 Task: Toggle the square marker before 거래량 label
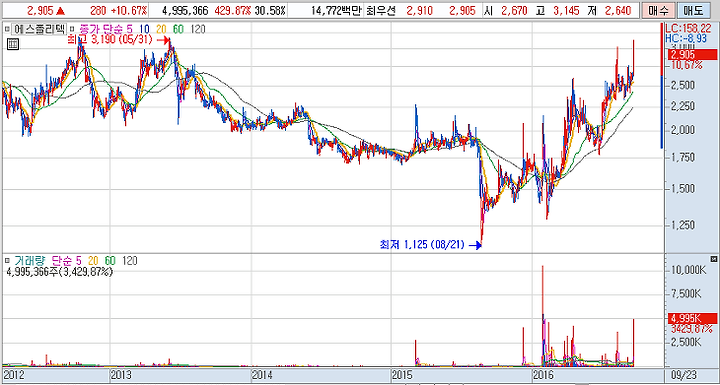coord(7,261)
